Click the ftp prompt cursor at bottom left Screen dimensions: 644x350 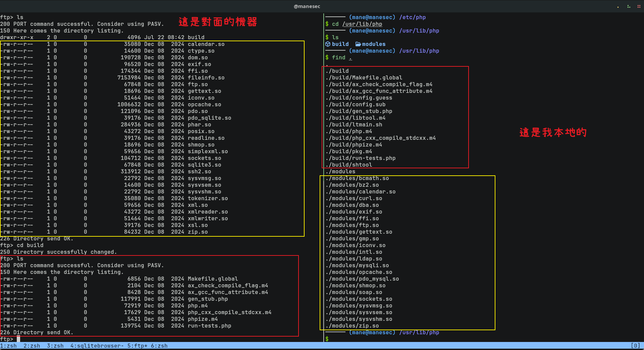pos(18,339)
